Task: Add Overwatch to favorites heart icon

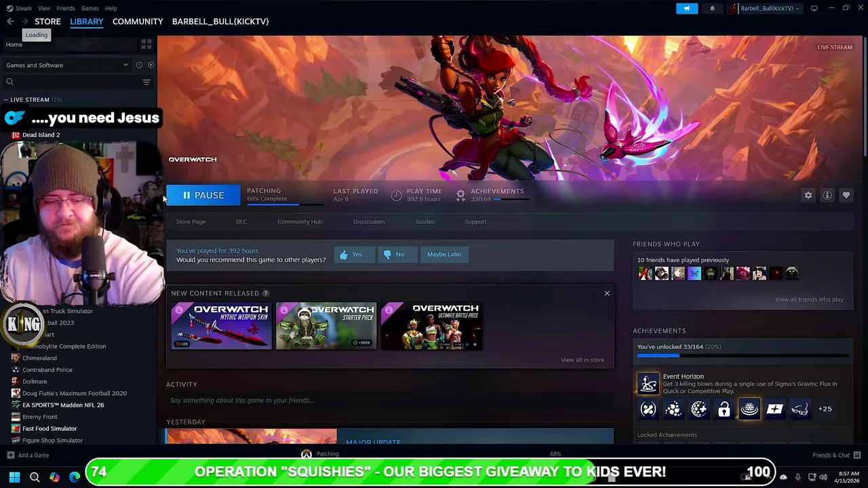Action: pyautogui.click(x=846, y=195)
